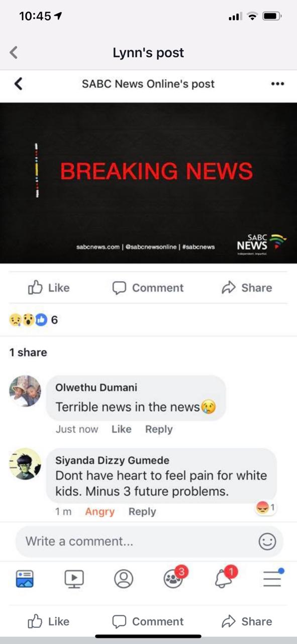Open the 1 share list
The width and height of the screenshot is (297, 644).
(x=28, y=352)
